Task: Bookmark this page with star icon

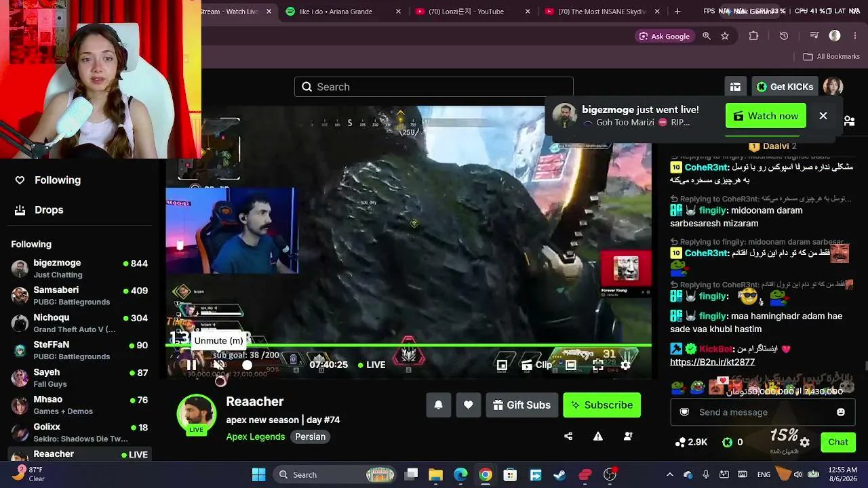Action: [x=725, y=36]
